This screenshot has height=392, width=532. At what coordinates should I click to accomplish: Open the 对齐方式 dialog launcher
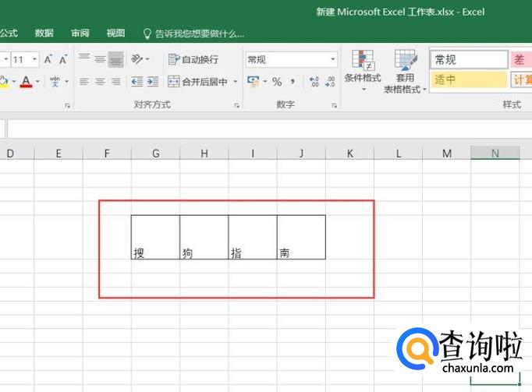pyautogui.click(x=236, y=105)
